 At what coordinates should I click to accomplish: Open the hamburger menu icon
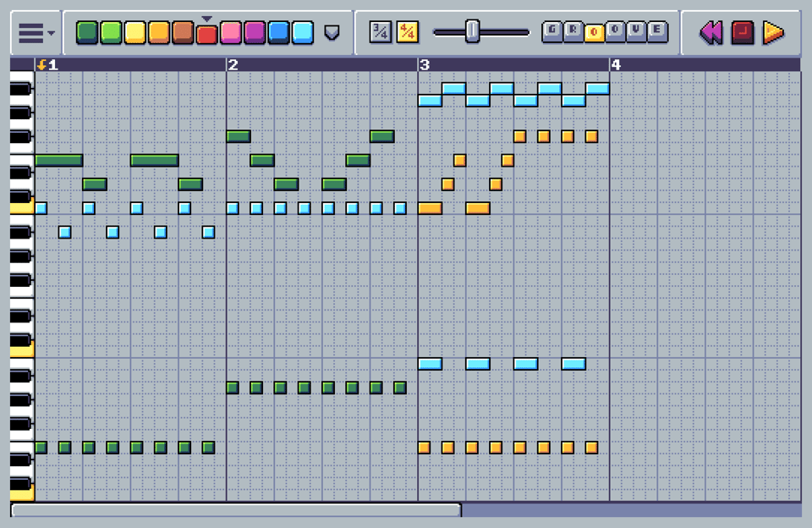(x=30, y=31)
